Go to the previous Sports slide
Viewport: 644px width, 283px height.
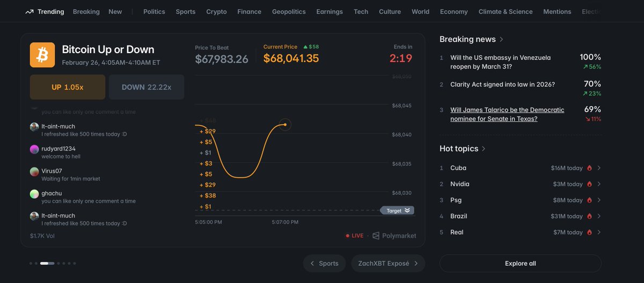tap(324, 264)
